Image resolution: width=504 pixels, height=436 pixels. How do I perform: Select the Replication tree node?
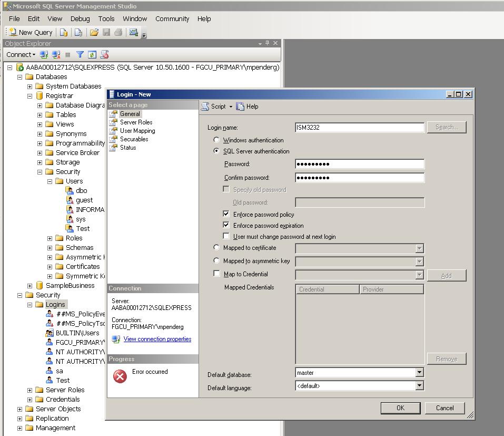coord(52,418)
